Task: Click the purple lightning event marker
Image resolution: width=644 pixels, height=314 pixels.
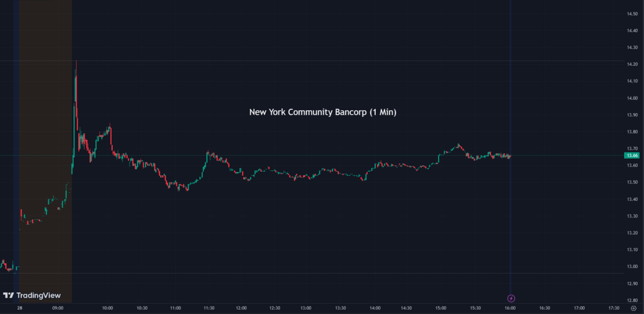Action: point(511,299)
